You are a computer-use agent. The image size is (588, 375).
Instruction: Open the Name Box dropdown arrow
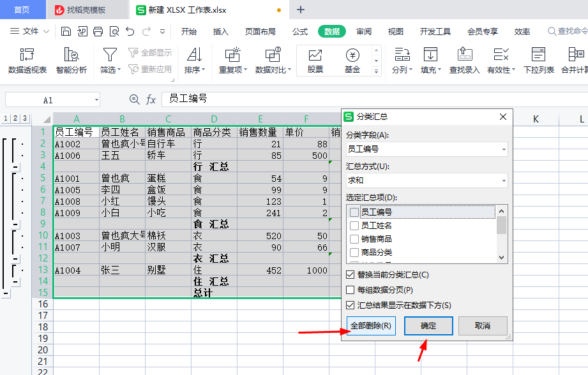[x=96, y=100]
